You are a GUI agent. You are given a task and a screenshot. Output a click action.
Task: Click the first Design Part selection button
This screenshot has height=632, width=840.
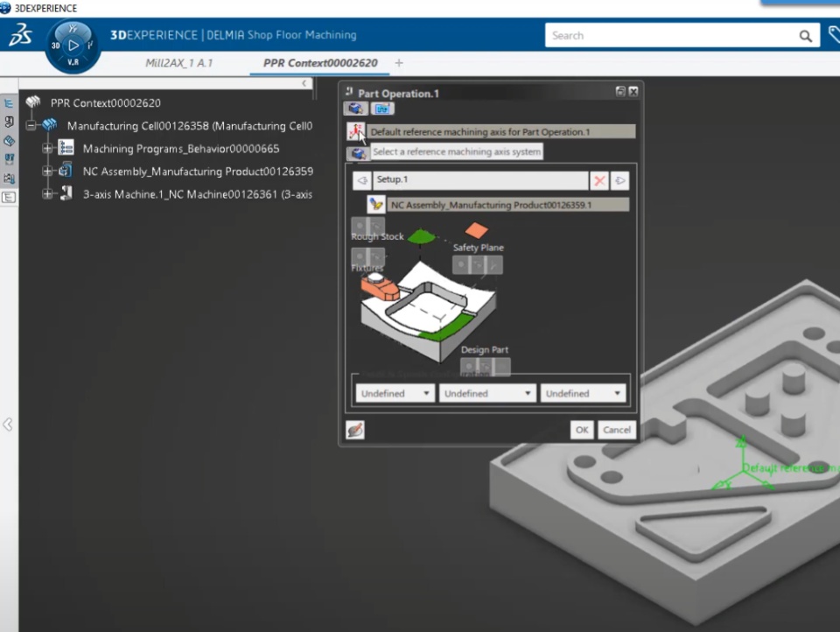[469, 366]
